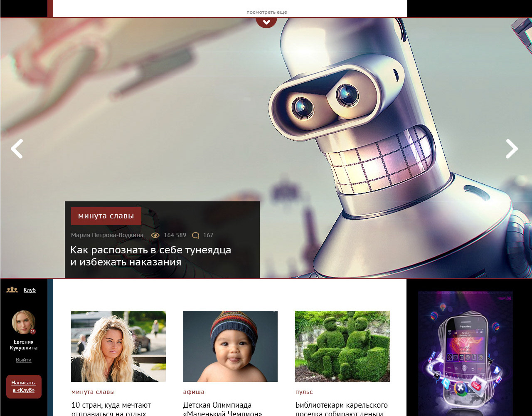The height and width of the screenshot is (416, 532).
Task: Click the smartphone advertisement banner
Action: tap(465, 353)
